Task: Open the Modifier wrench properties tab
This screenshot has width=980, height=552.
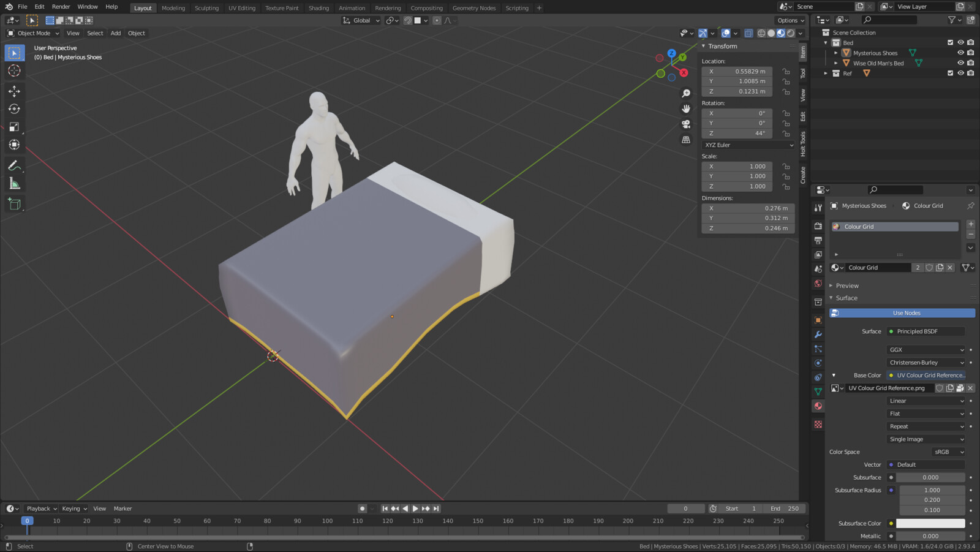Action: tap(818, 335)
